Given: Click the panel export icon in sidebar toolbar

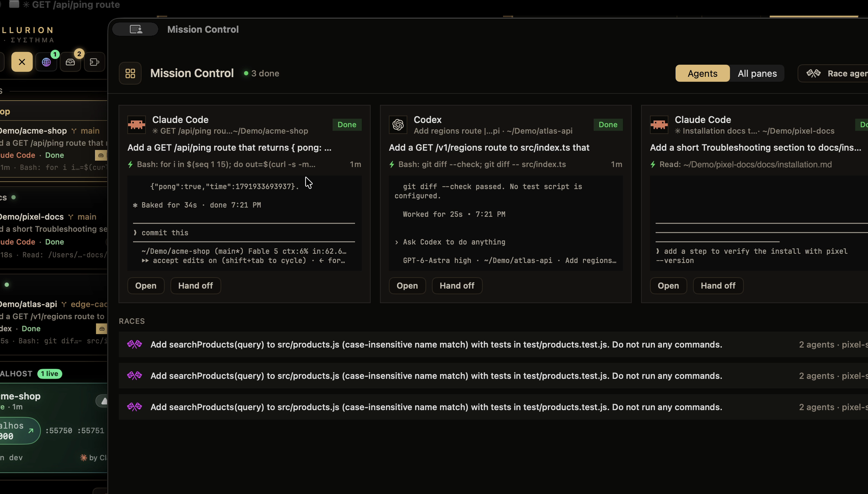Looking at the screenshot, I should [94, 62].
